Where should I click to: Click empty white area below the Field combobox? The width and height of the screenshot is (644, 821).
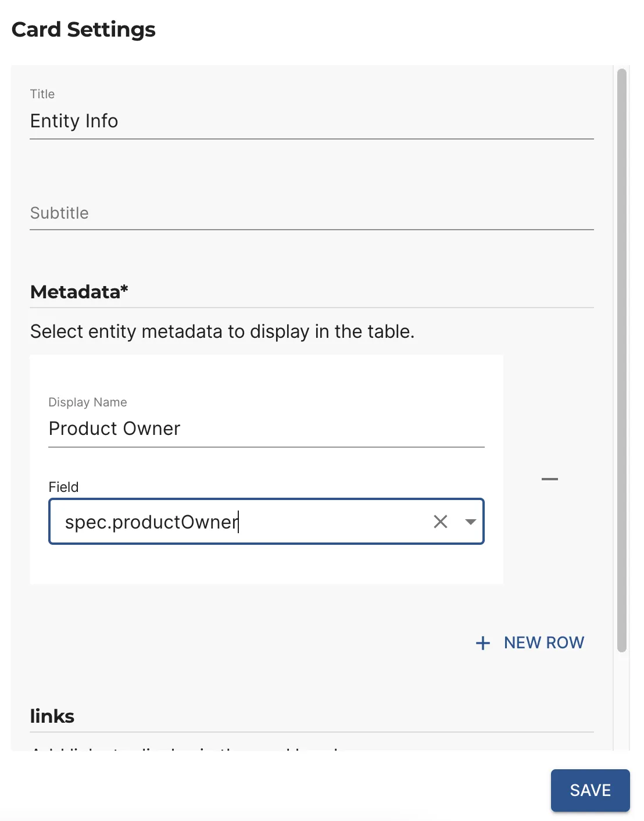click(x=266, y=564)
